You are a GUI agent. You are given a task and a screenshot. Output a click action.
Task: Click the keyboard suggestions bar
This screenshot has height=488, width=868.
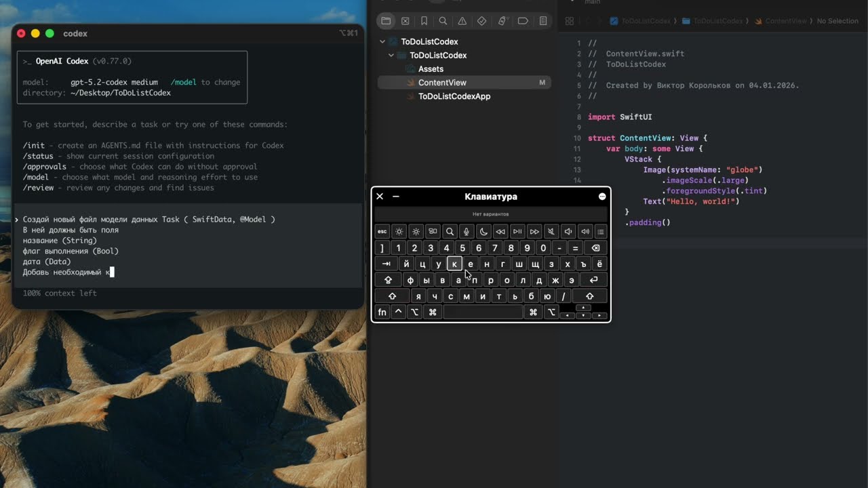coord(491,214)
